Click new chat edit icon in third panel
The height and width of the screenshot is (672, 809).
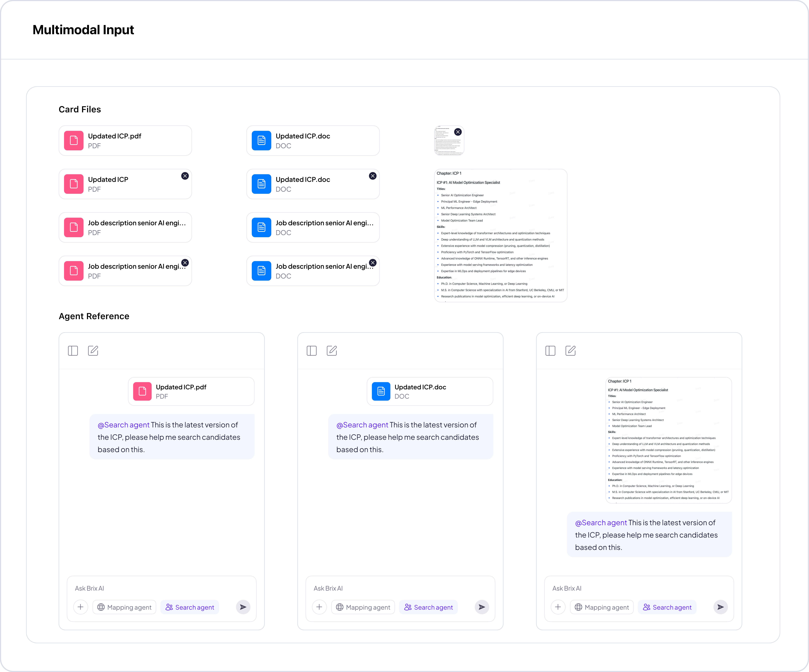click(571, 351)
